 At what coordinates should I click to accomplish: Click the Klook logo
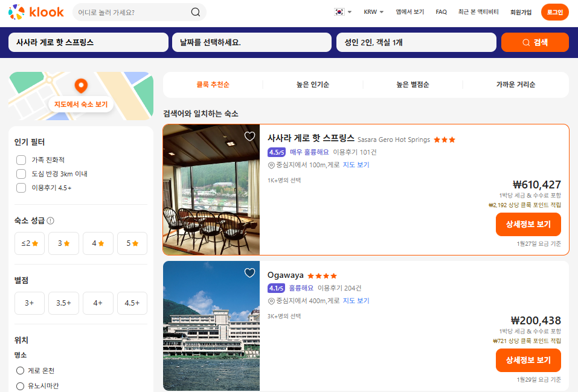[x=36, y=12]
